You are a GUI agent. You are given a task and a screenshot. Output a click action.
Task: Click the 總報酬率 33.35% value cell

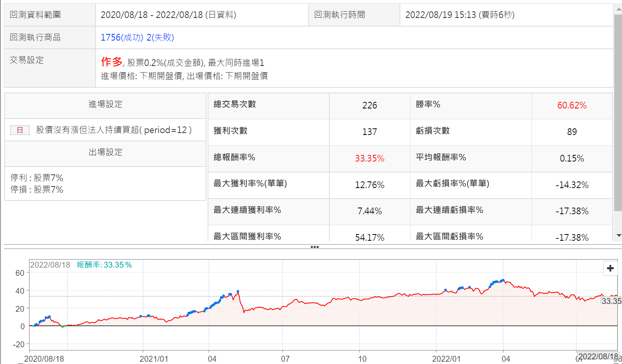[370, 158]
